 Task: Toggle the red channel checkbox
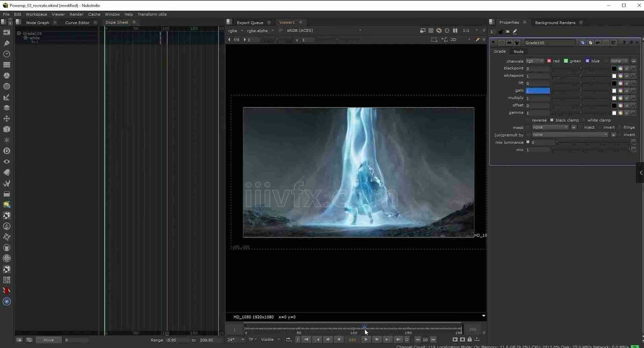click(549, 61)
